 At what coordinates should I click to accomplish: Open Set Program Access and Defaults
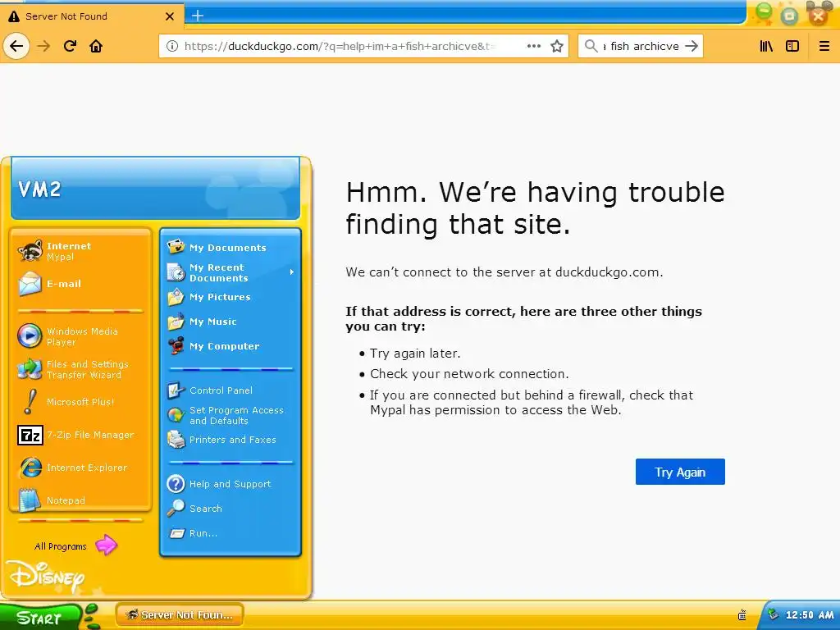[231, 415]
